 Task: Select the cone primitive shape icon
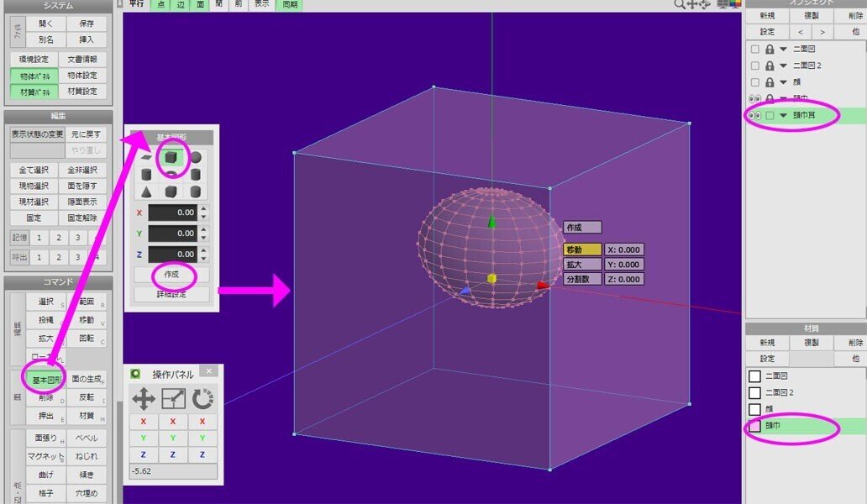(x=146, y=192)
